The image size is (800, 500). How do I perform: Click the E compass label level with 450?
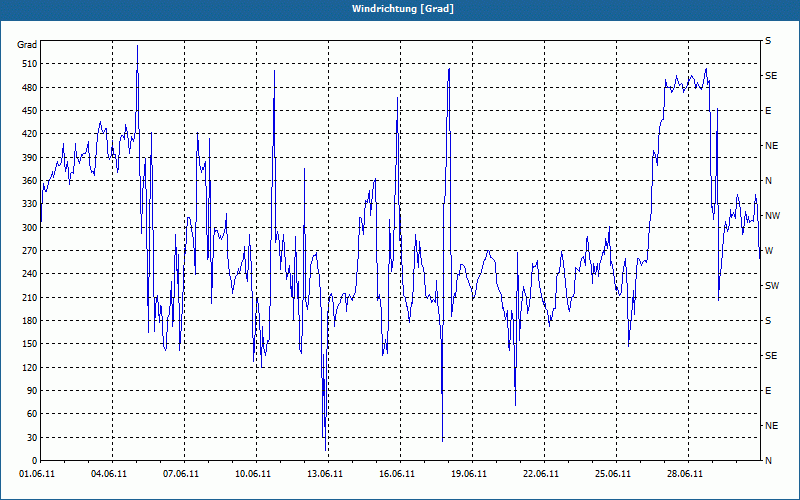coord(768,111)
